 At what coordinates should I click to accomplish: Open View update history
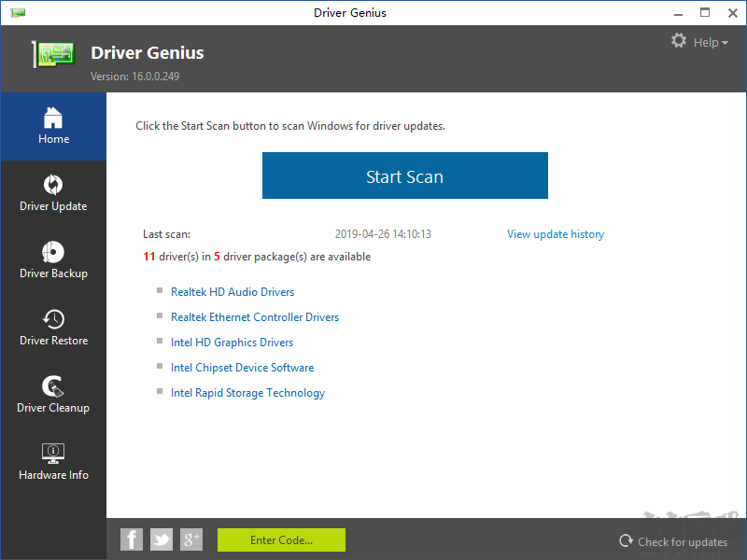556,234
